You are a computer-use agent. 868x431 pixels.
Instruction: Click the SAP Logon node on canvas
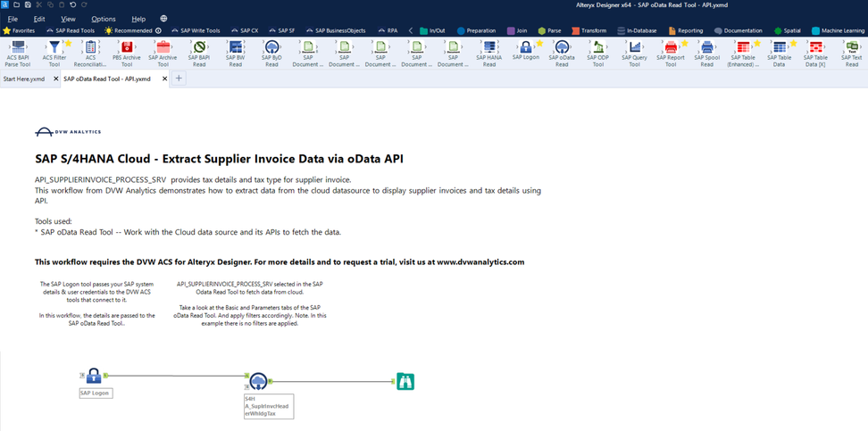tap(94, 376)
